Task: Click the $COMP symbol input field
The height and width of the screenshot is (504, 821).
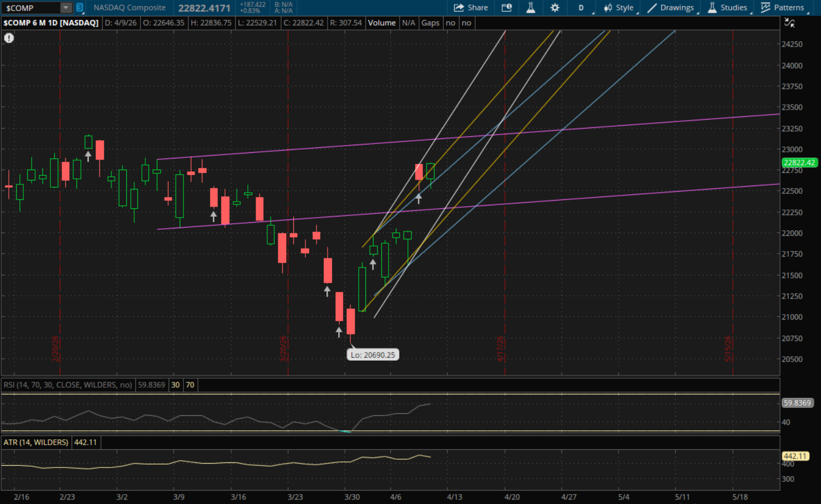Action: pos(30,8)
